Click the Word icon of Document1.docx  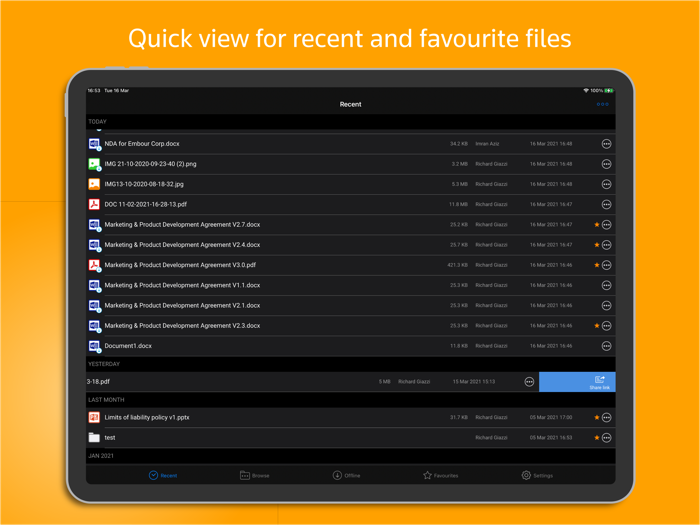[94, 346]
